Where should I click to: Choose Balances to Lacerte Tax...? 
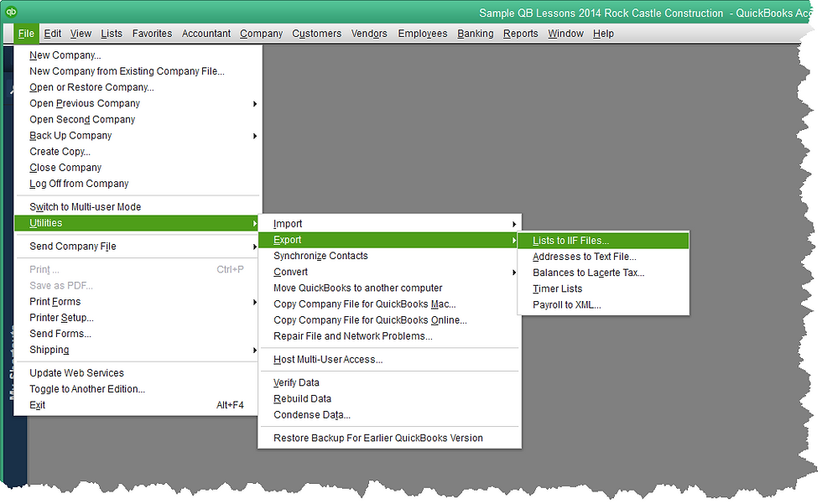pos(603,273)
